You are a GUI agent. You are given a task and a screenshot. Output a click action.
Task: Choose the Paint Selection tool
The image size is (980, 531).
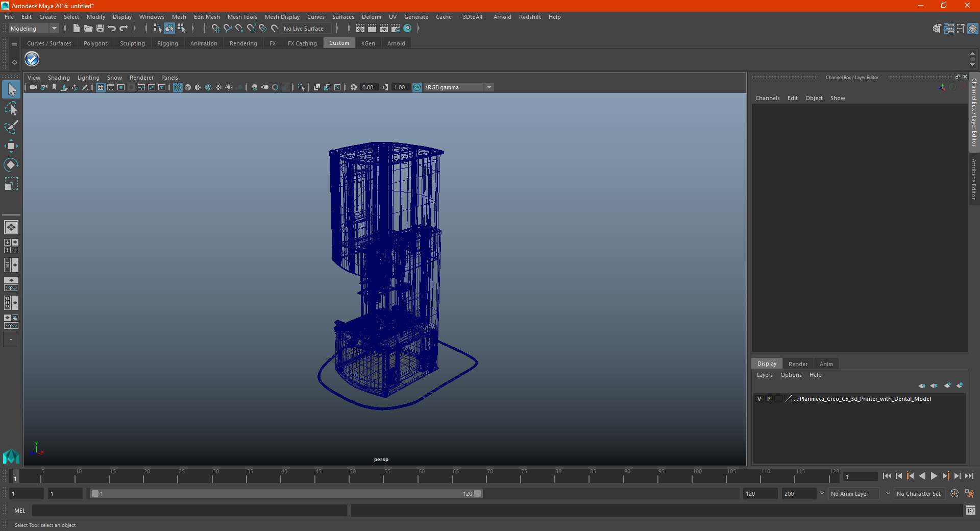(x=11, y=127)
